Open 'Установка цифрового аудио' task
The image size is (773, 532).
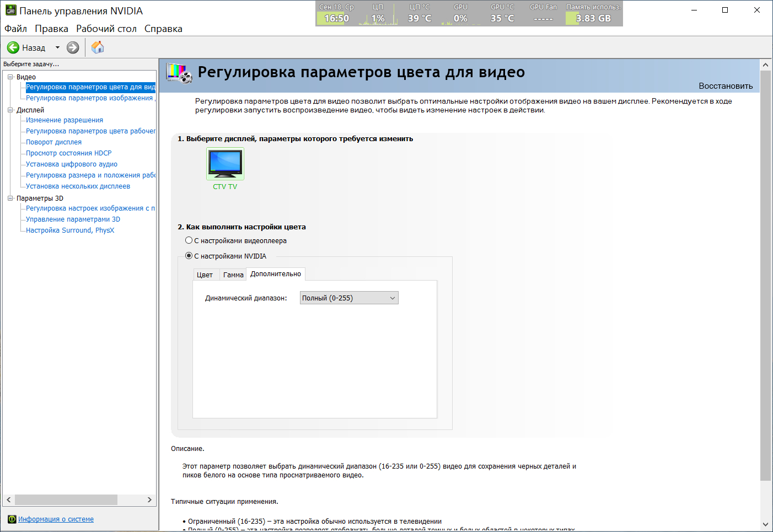pos(72,164)
